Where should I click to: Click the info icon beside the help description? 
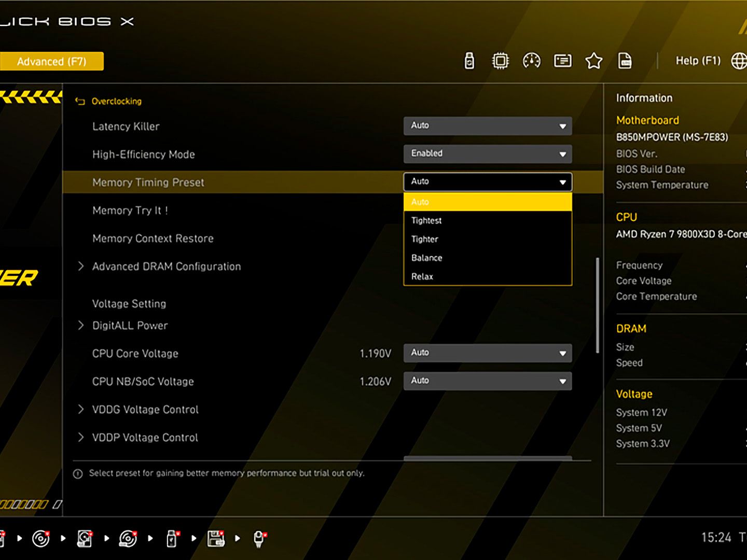click(78, 474)
